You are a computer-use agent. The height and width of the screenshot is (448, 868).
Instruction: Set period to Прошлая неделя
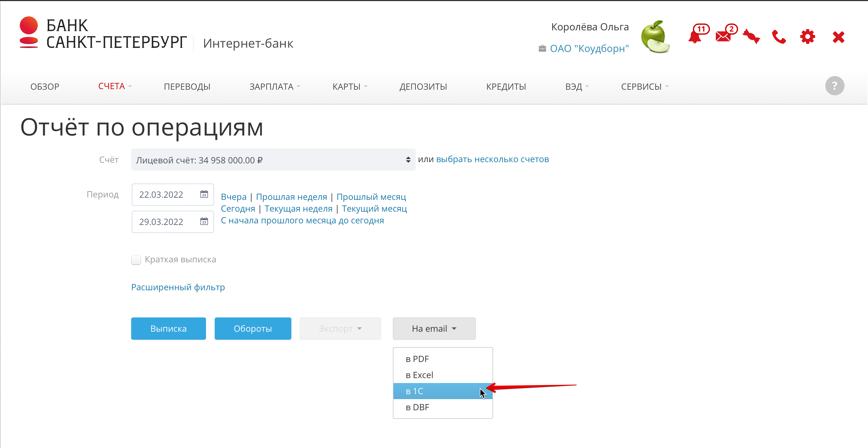point(291,197)
